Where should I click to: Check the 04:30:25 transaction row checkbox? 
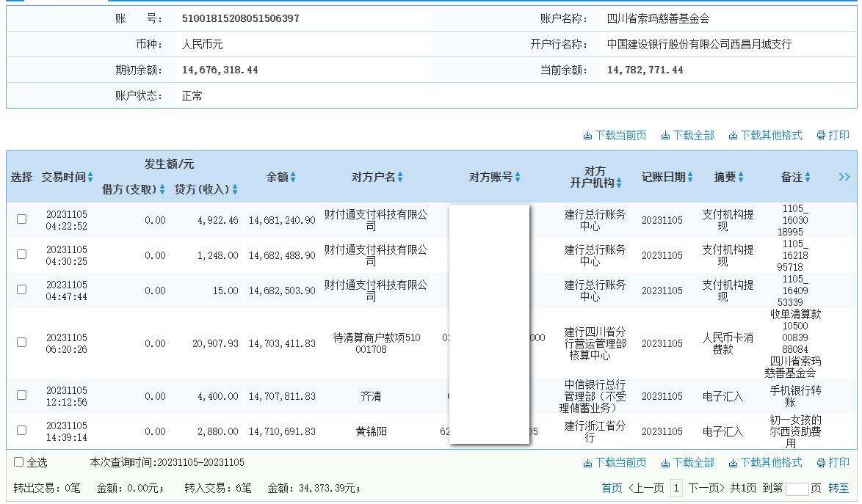pos(21,254)
